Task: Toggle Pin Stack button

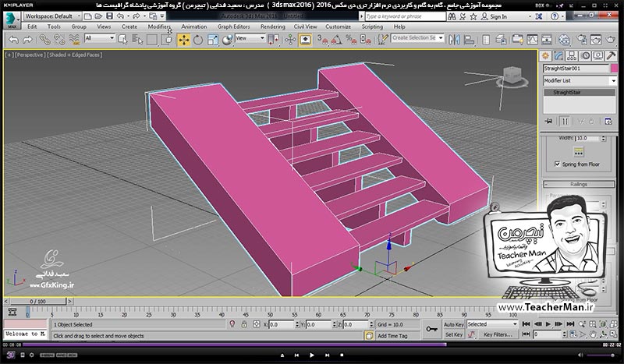Action: coord(548,122)
